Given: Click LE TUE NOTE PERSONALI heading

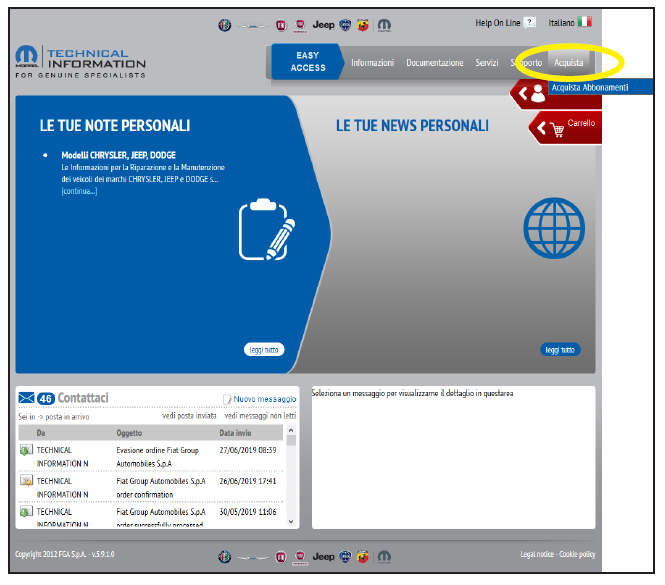Looking at the screenshot, I should pos(115,126).
